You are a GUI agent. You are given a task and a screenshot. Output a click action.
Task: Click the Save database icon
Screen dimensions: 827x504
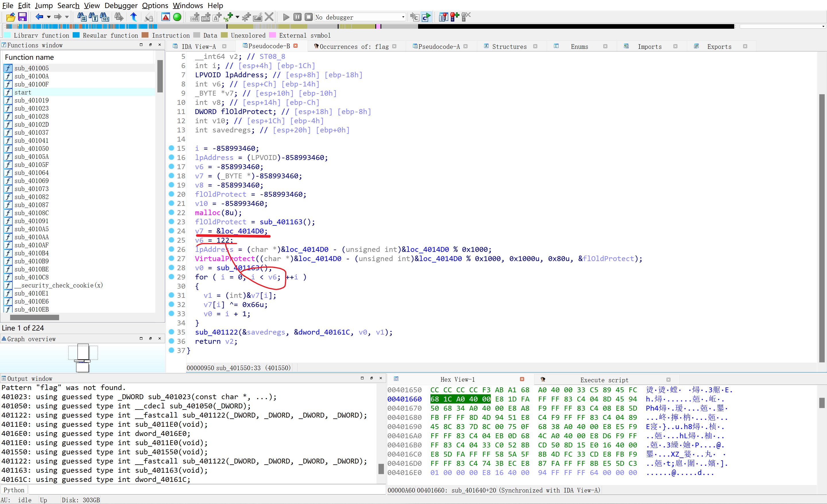[x=22, y=17]
